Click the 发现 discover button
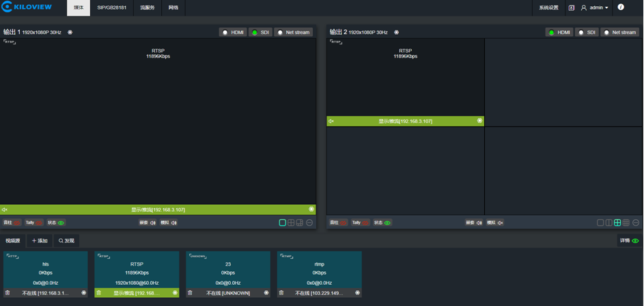644x306 pixels. tap(66, 240)
